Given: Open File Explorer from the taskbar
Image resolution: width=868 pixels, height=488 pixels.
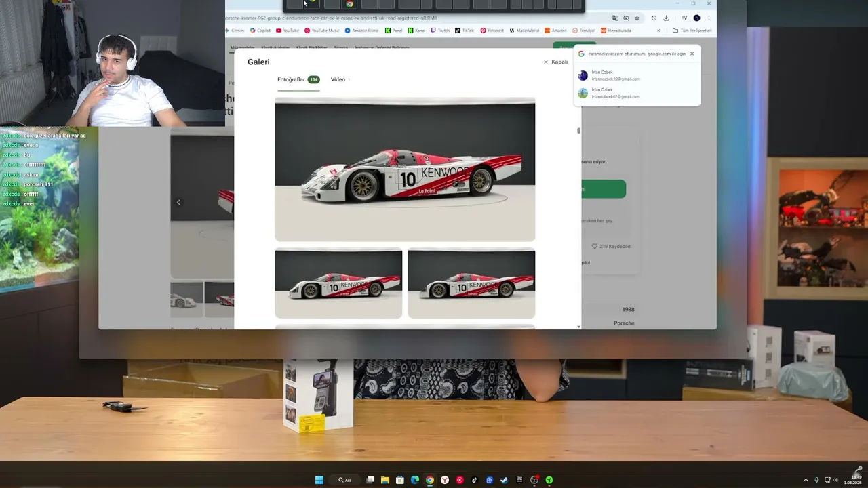Looking at the screenshot, I should tap(384, 480).
